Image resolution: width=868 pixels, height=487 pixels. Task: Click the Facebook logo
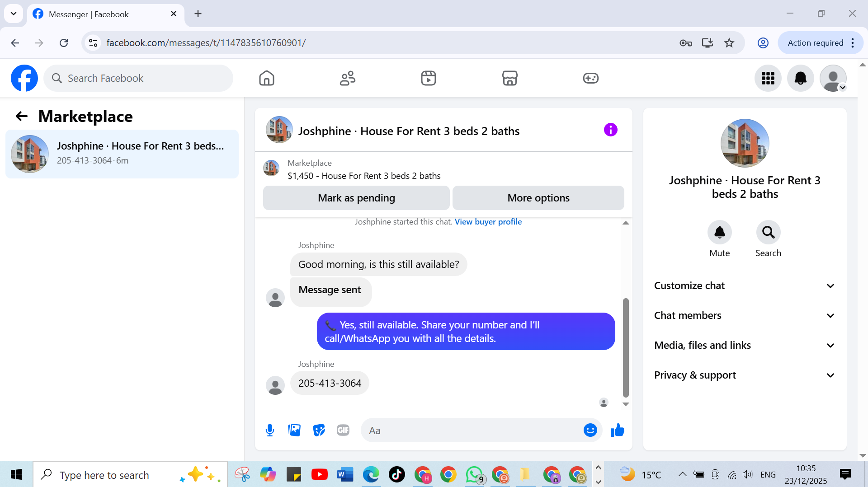(x=24, y=78)
